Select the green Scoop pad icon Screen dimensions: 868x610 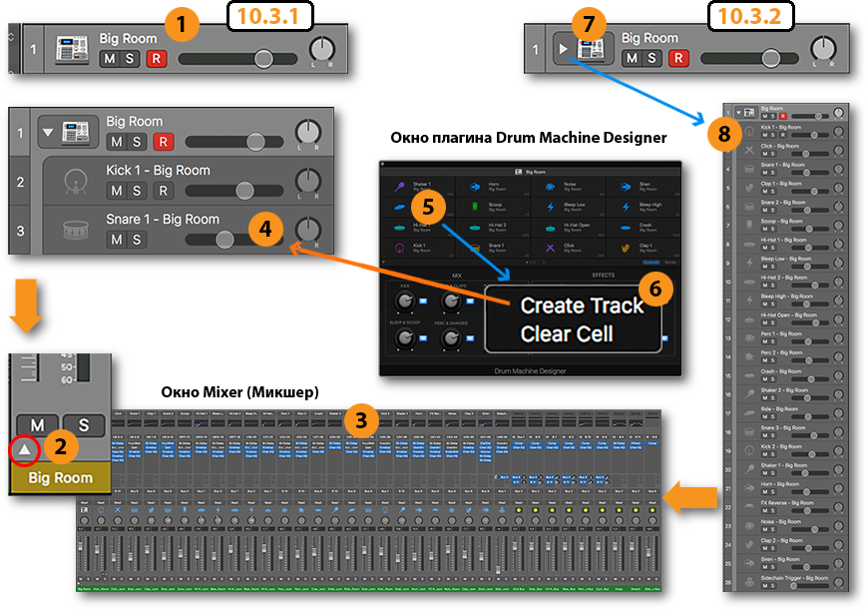pos(475,207)
